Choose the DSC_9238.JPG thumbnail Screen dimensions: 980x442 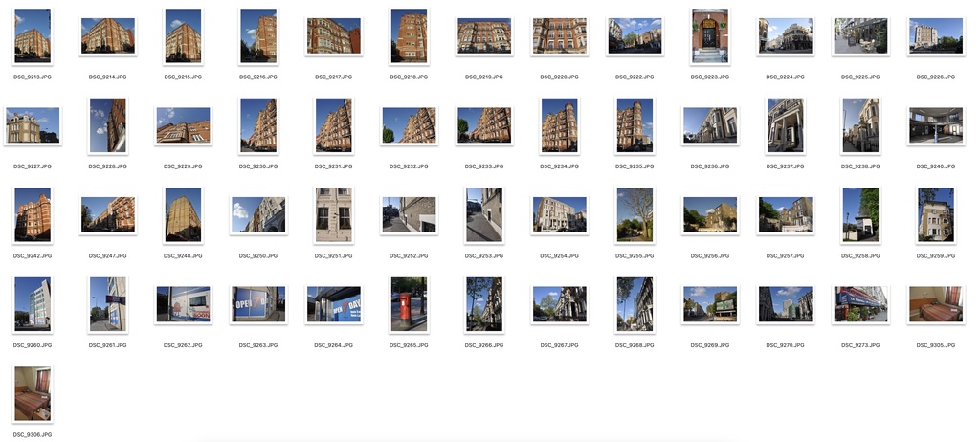pos(860,125)
